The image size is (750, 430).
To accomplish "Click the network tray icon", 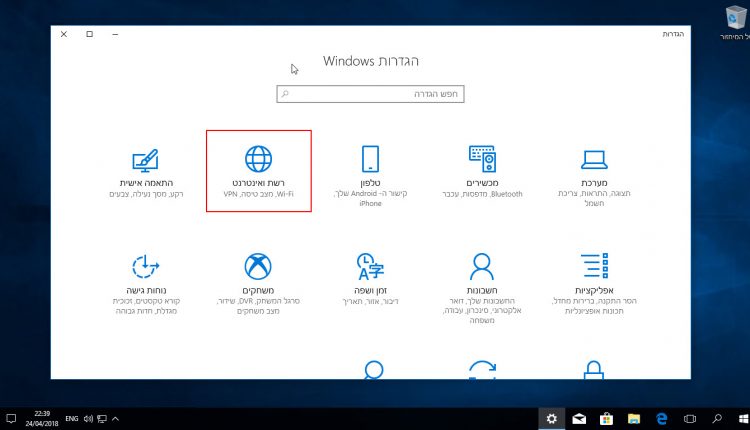I will click(x=102, y=419).
